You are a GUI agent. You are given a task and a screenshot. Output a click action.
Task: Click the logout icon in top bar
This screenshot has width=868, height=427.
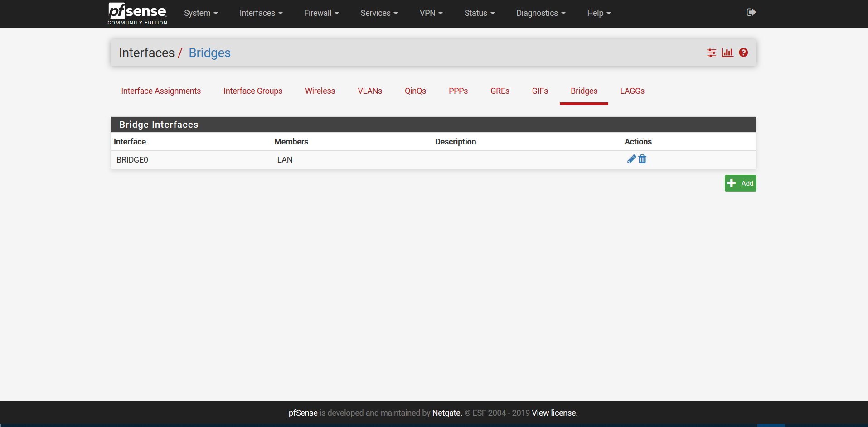coord(751,12)
